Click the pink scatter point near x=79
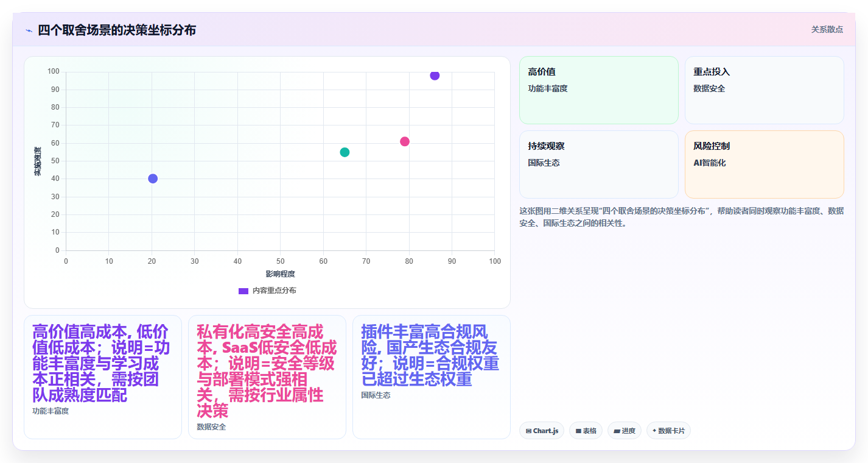 pos(405,141)
